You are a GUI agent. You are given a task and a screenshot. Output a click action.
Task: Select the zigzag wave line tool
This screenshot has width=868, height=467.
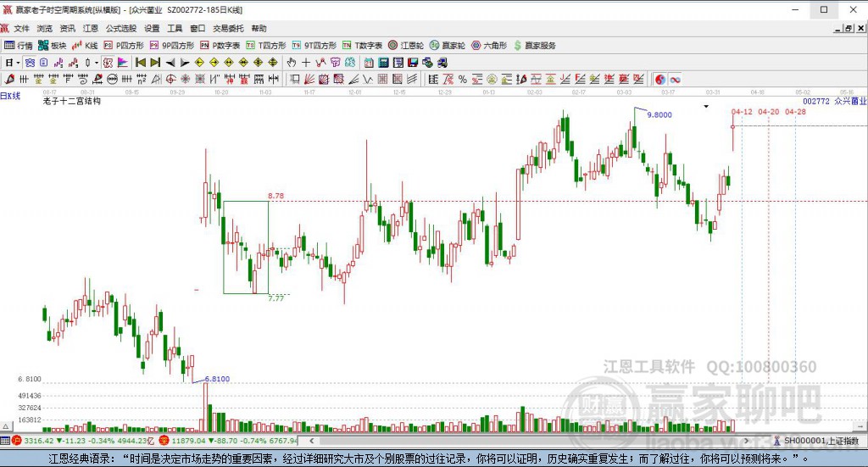click(368, 80)
